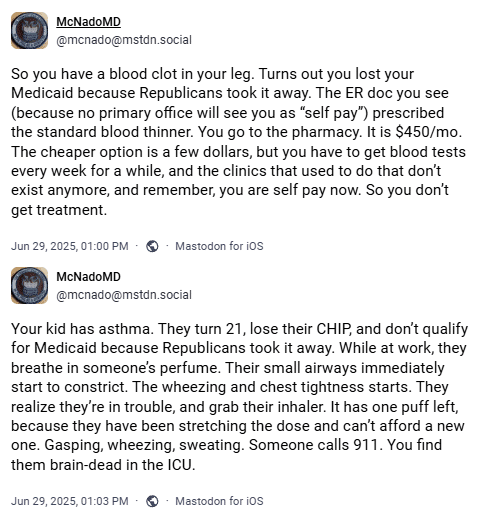Select the asthma post body text
482x516 pixels.
239,397
